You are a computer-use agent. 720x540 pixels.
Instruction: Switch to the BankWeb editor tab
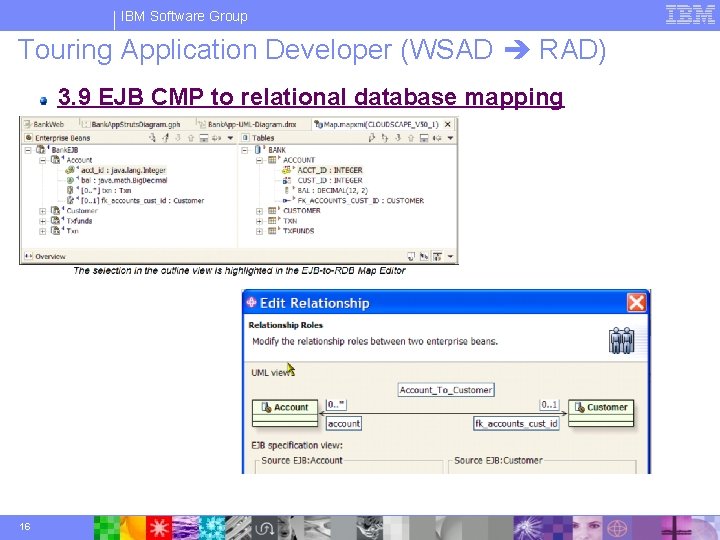coord(44,124)
